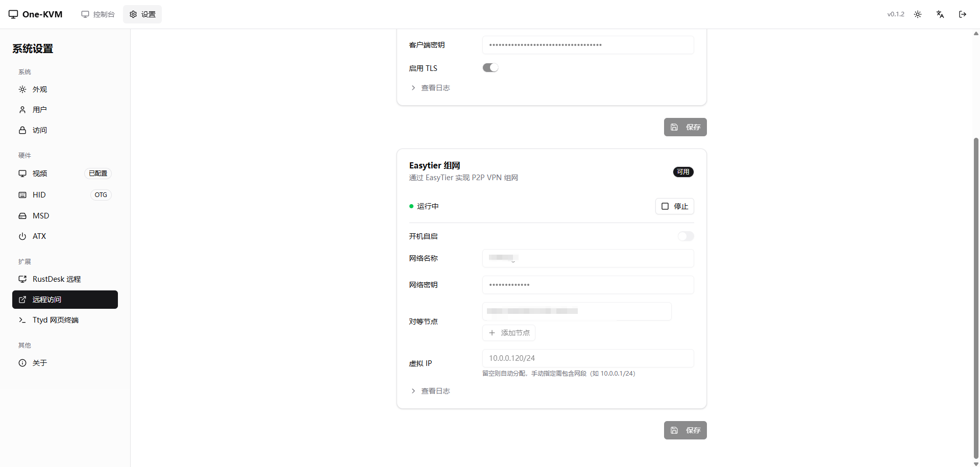Expand 查看日志 in Easytier section
The width and height of the screenshot is (980, 467).
[435, 391]
